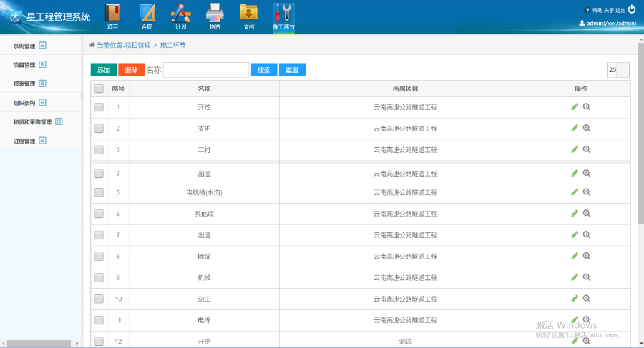Screen dimensions: 644x348
Task: Open the 文档 (Documents) folder icon
Action: (248, 16)
